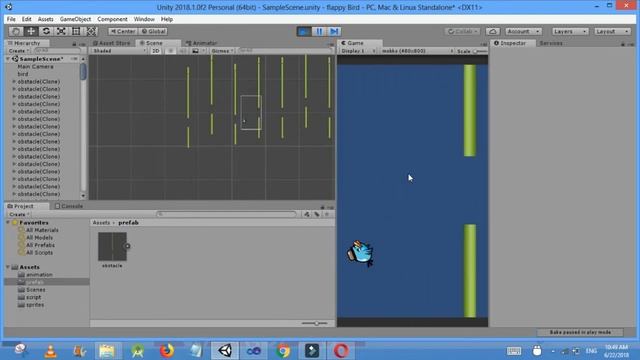
Task: Toggle scene effects image icon
Action: tap(196, 51)
